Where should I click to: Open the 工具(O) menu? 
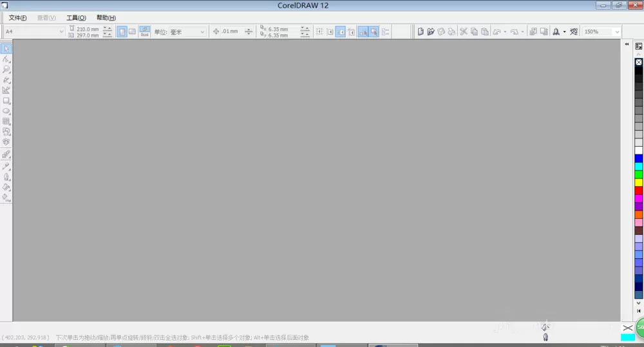(76, 17)
